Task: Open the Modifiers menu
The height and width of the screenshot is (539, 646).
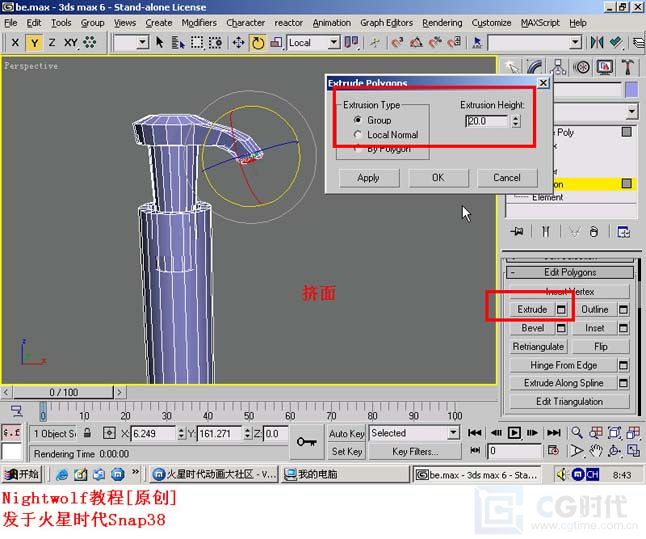Action: coord(199,23)
